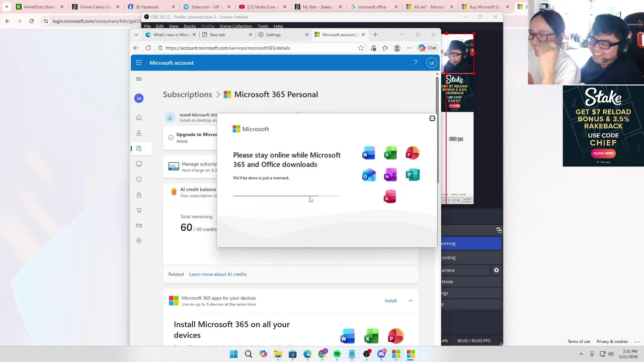The height and width of the screenshot is (362, 644).
Task: Click the Install link for Microsoft 365 apps
Action: (x=390, y=301)
